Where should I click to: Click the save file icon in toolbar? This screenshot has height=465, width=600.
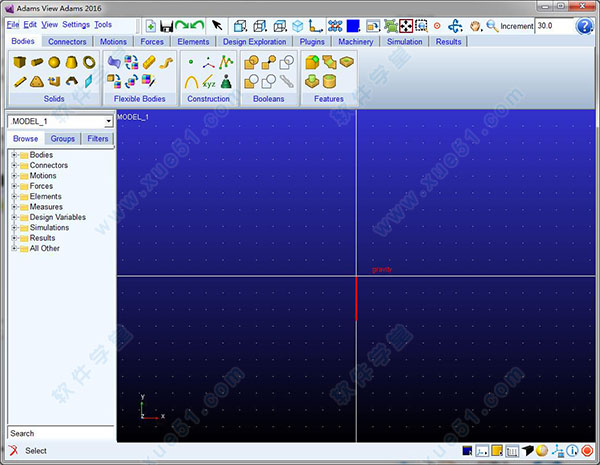[166, 25]
